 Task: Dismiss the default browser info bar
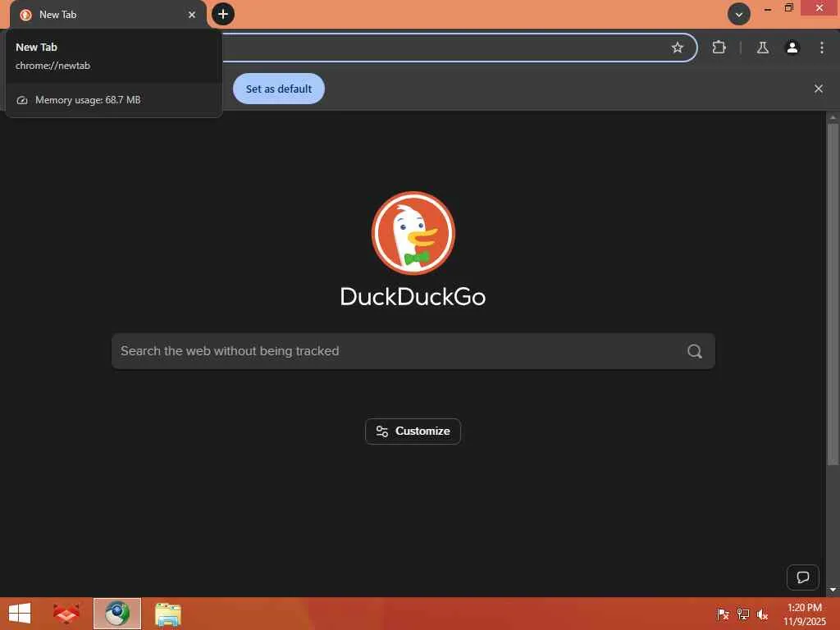pyautogui.click(x=818, y=89)
